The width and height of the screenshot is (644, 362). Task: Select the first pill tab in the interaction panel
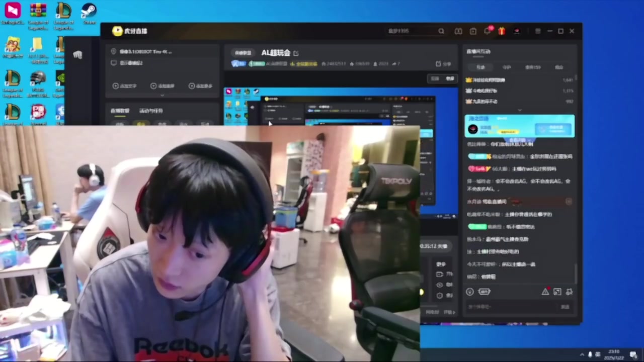pyautogui.click(x=480, y=67)
